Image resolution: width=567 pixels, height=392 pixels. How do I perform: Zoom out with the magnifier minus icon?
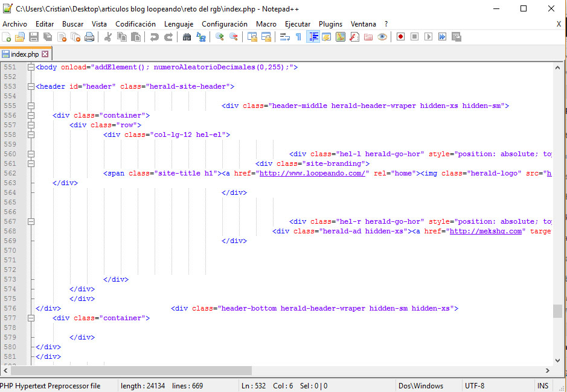pos(234,37)
